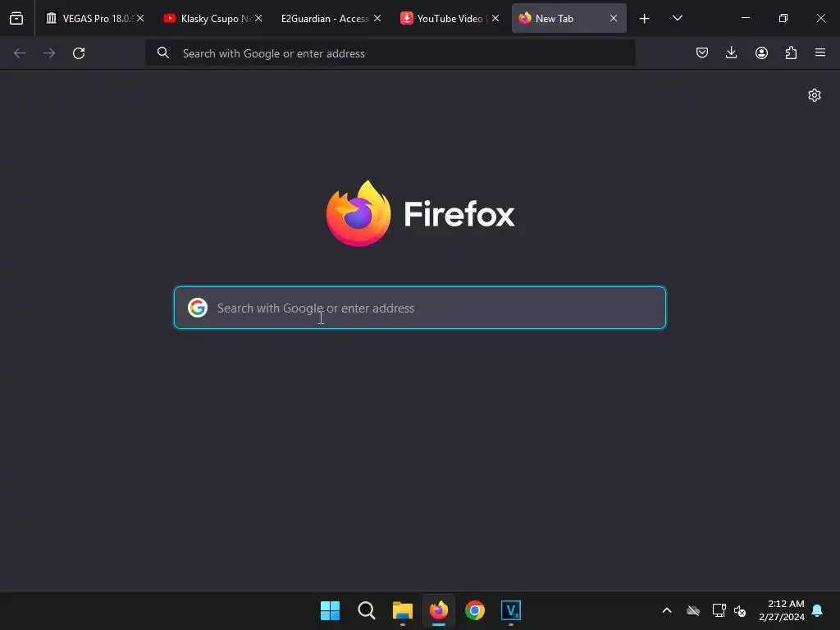The height and width of the screenshot is (630, 840).
Task: Close the New Tab tab
Action: tap(614, 18)
